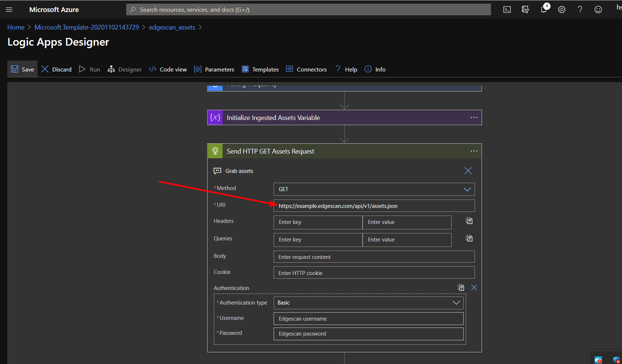Open Connectors from the toolbar

(306, 69)
